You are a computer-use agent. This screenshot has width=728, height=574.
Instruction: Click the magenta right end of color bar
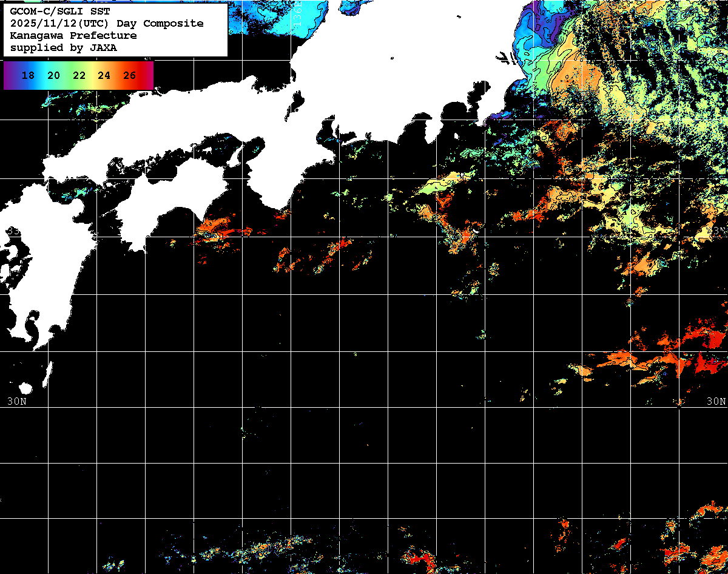(148, 76)
